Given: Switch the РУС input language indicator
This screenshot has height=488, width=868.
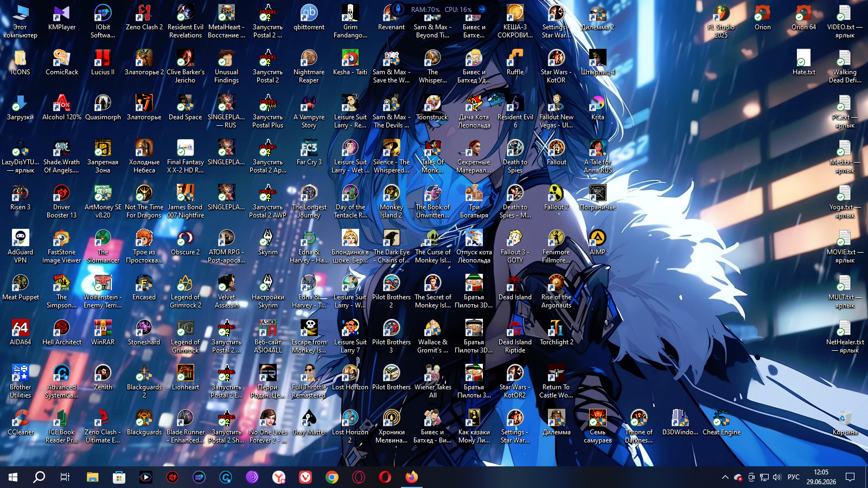Looking at the screenshot, I should (794, 477).
